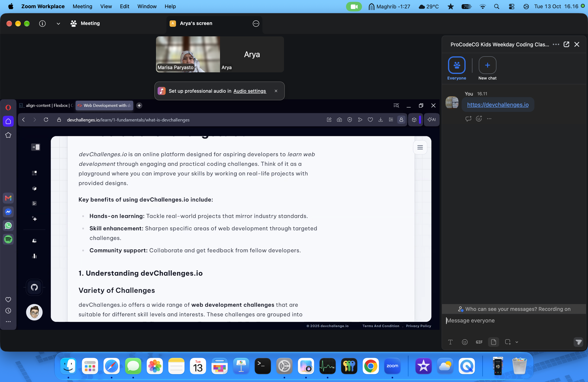Viewport: 588px width, 382px height.
Task: Add emoji reaction to the message
Action: click(479, 119)
